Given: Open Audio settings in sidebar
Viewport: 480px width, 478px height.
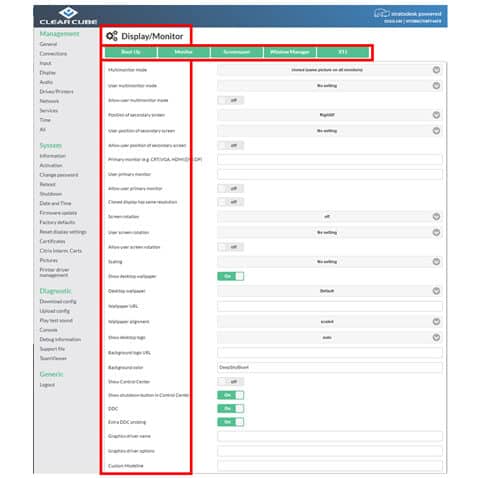Looking at the screenshot, I should 46,82.
